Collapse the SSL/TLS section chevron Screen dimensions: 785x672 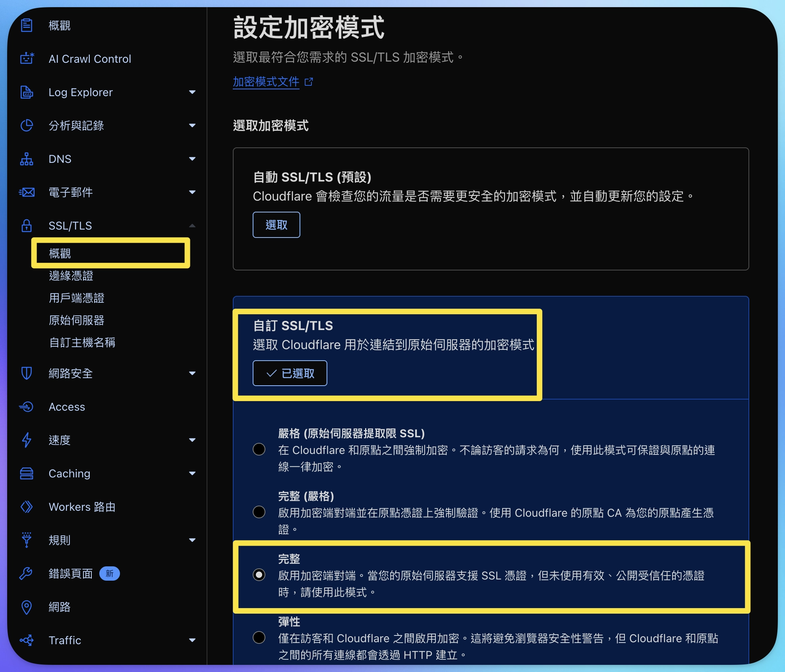coord(192,226)
